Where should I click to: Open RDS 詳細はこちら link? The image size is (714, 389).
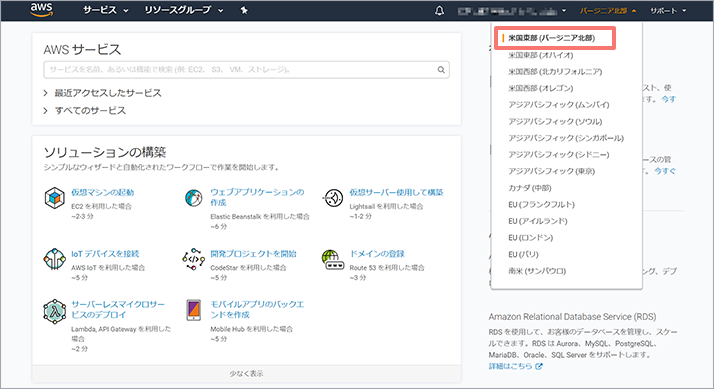coord(510,366)
